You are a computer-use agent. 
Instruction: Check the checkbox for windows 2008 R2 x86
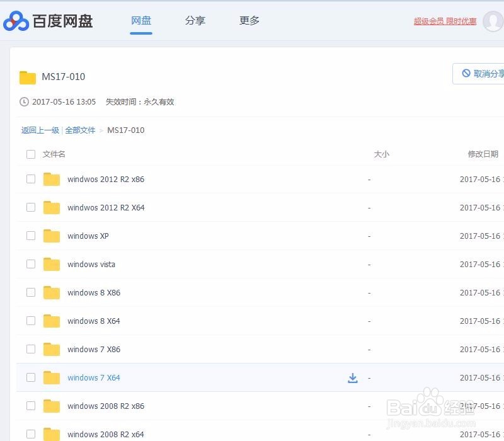tap(31, 406)
